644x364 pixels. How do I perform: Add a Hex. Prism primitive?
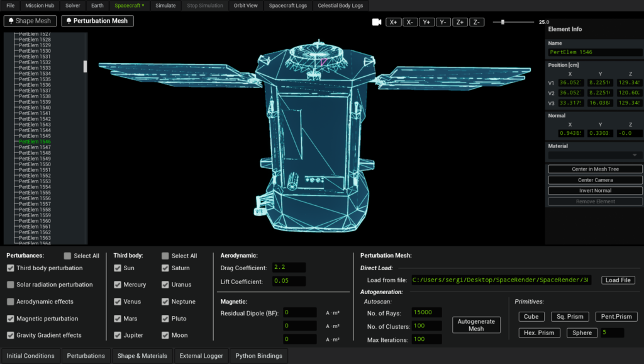(x=540, y=333)
